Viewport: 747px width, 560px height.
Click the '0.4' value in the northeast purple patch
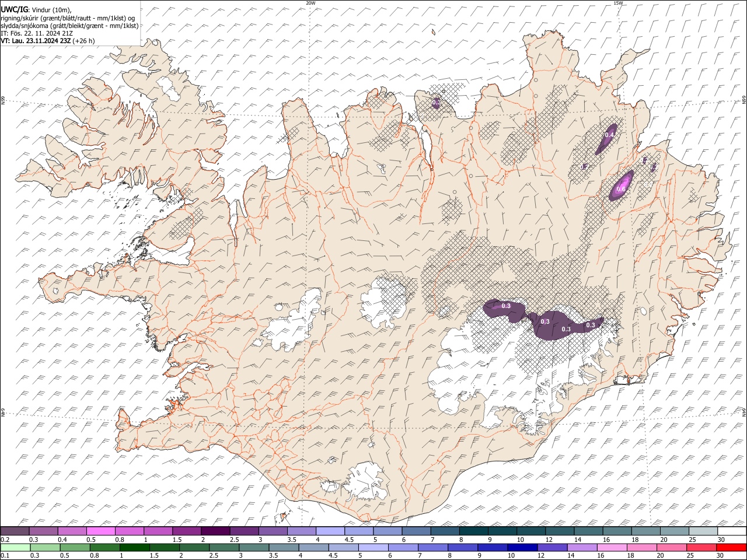click(609, 135)
